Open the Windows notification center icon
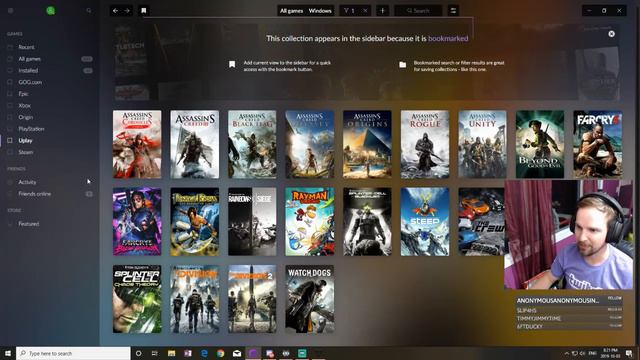Viewport: 640px width, 360px height. pyautogui.click(x=629, y=353)
